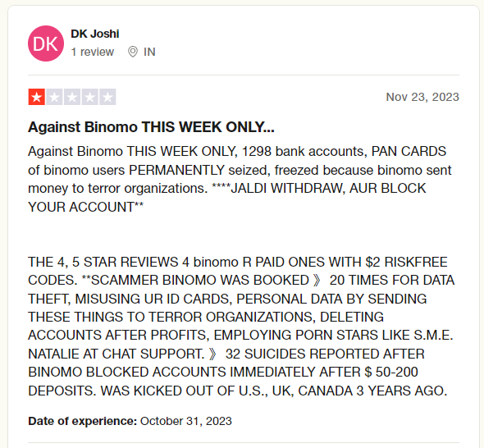Select the IN country label
Image resolution: width=484 pixels, height=448 pixels.
point(149,52)
